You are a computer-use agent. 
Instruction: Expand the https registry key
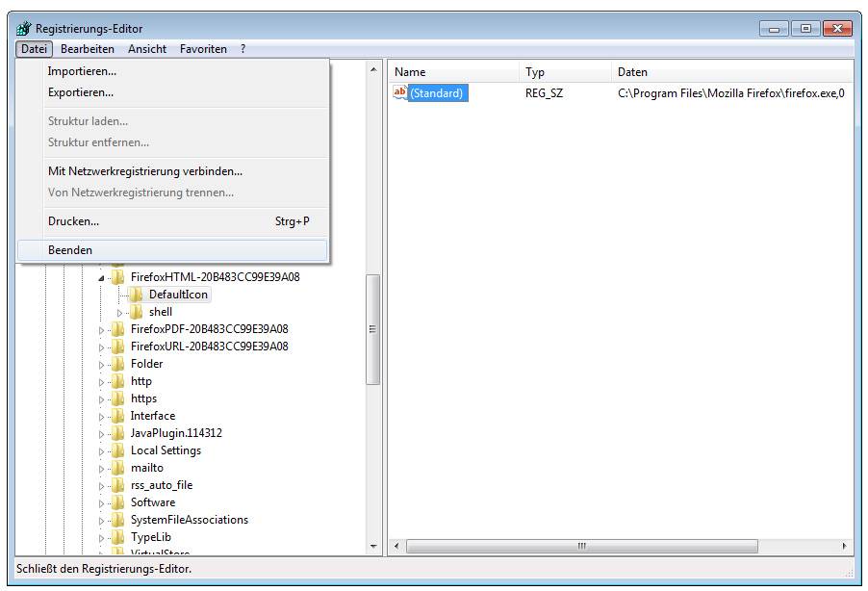(102, 398)
